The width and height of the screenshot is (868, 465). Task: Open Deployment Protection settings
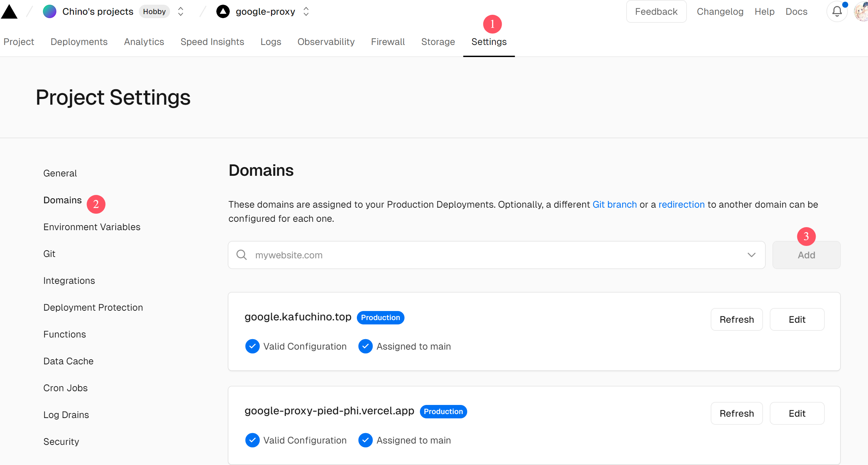click(93, 307)
